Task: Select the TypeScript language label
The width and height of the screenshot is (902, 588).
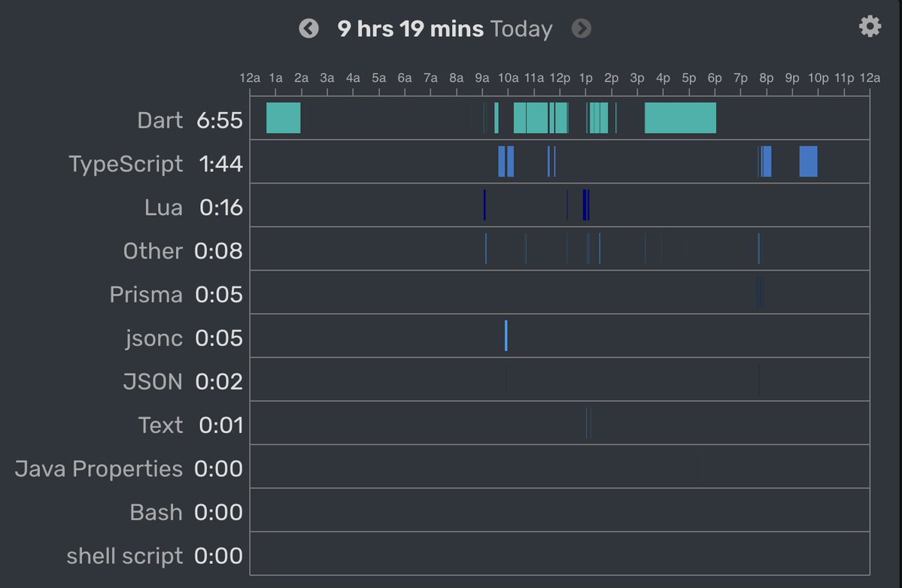Action: pos(126,164)
